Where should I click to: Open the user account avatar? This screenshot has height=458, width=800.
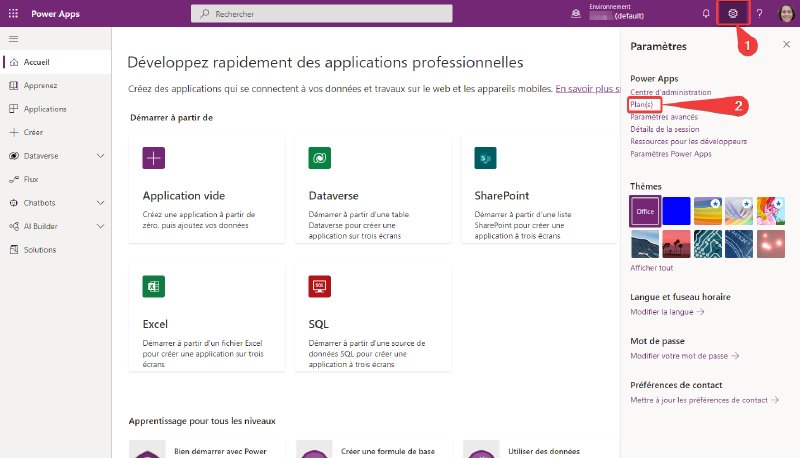click(786, 14)
